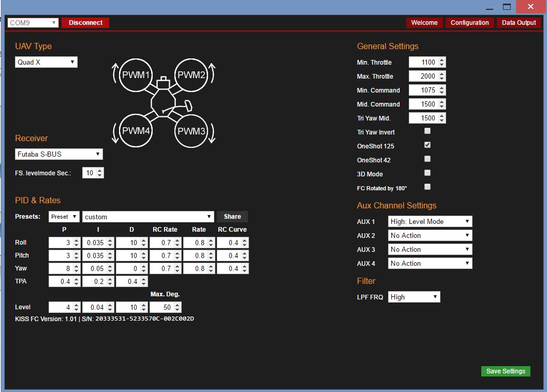Click the PWM3 motor circle

(192, 131)
